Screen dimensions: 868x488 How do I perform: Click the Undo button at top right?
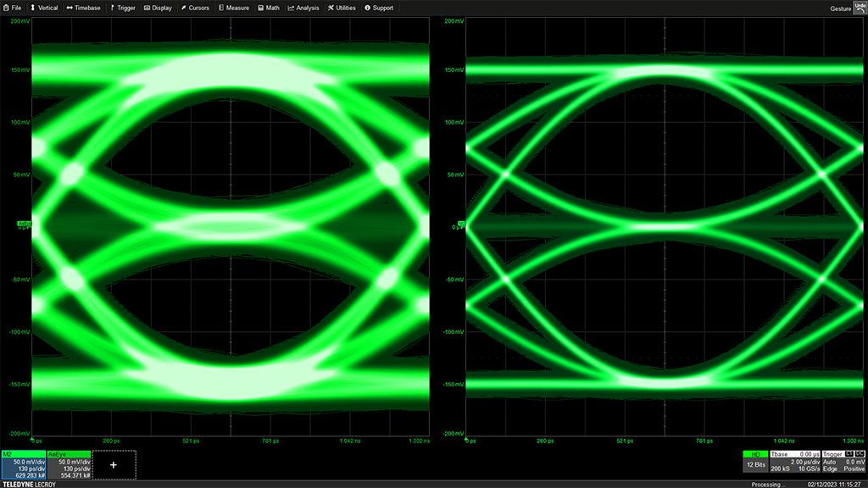pyautogui.click(x=858, y=7)
